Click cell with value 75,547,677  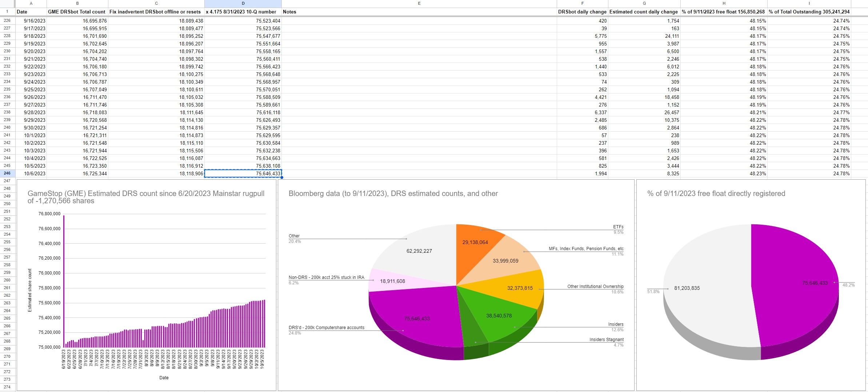coord(243,36)
